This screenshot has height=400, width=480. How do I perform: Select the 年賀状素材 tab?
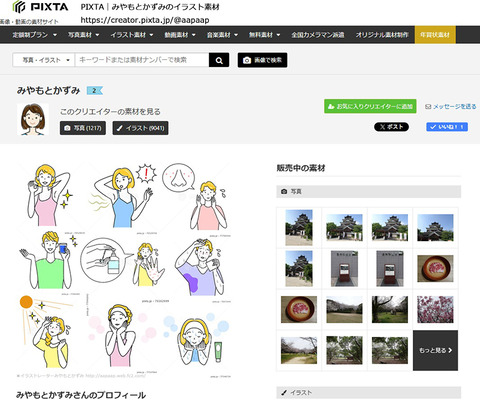point(435,35)
